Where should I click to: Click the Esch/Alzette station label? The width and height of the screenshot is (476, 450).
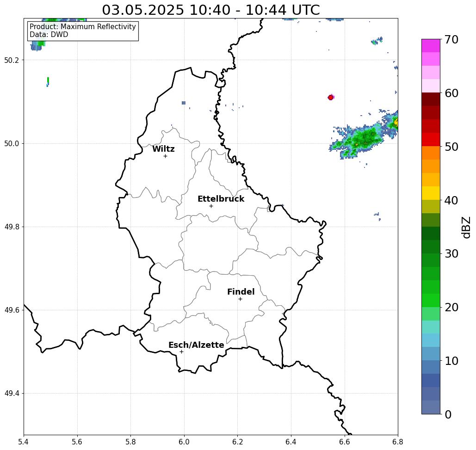(x=196, y=345)
